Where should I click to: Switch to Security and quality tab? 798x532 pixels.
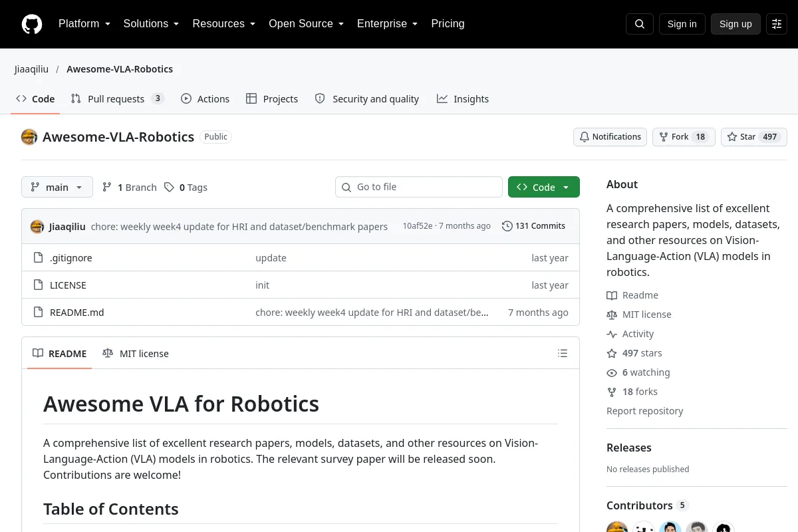tap(367, 99)
